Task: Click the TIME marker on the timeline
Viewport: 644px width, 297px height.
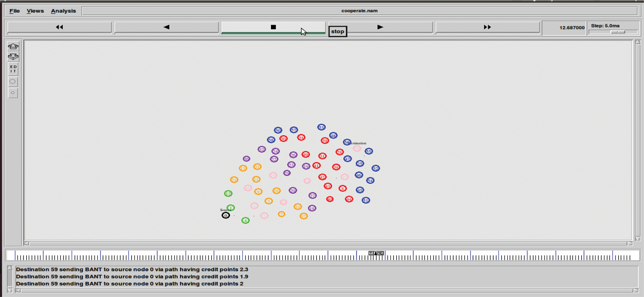Action: pyautogui.click(x=376, y=253)
